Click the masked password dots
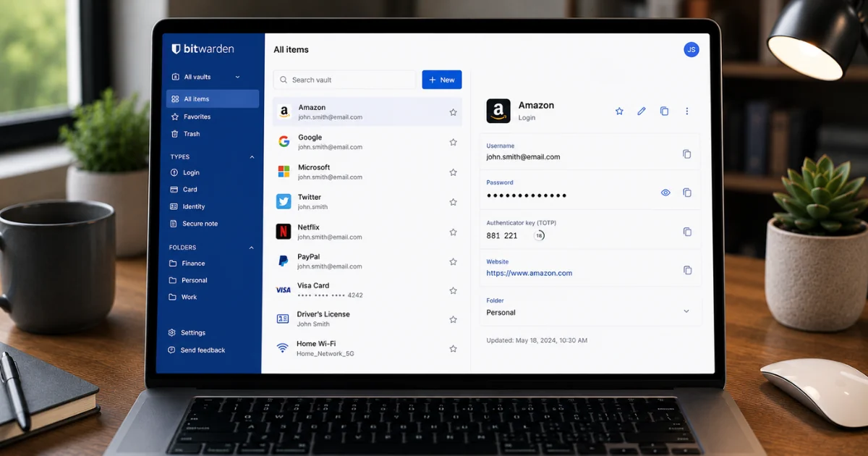The height and width of the screenshot is (456, 868). [x=527, y=195]
